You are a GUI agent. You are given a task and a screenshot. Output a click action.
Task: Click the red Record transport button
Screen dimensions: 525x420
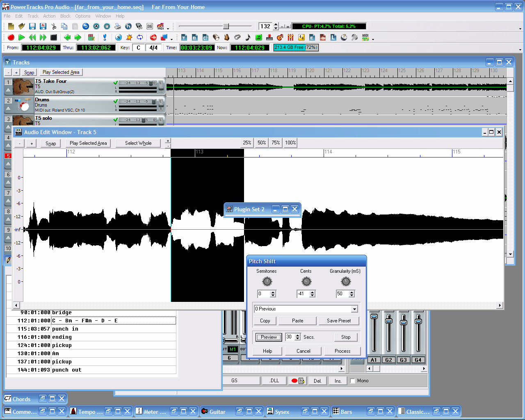[11, 37]
